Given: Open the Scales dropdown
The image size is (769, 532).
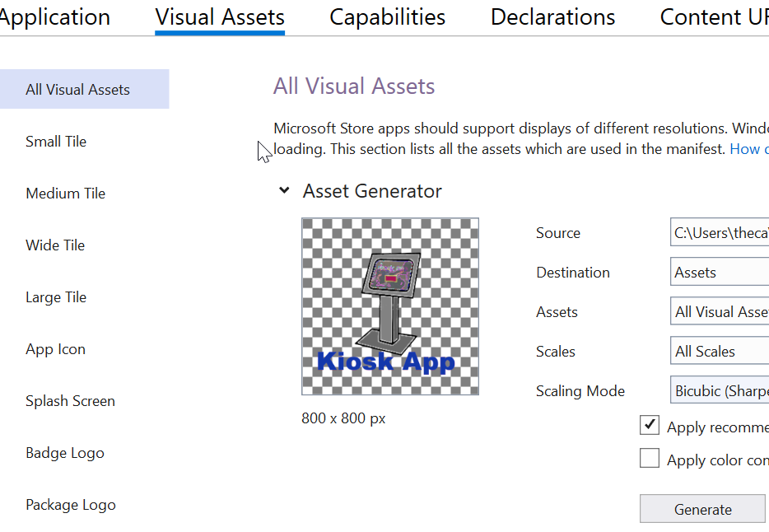Looking at the screenshot, I should pos(720,352).
